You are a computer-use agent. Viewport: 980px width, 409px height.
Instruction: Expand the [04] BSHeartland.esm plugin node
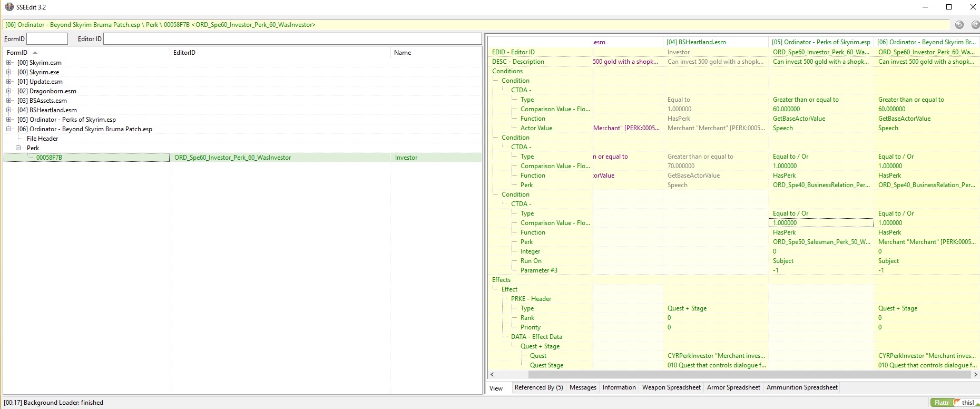click(x=9, y=110)
